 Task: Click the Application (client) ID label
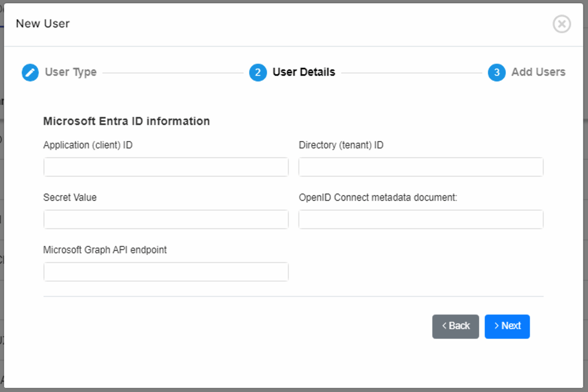coord(88,145)
